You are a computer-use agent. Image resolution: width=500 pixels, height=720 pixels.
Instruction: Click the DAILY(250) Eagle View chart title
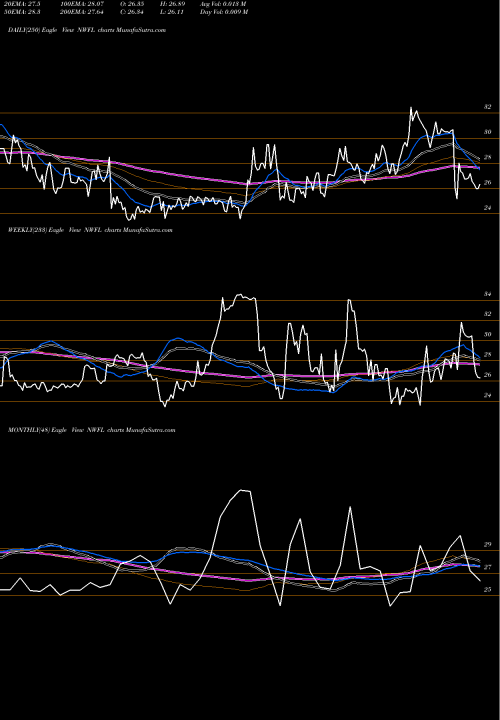87,30
